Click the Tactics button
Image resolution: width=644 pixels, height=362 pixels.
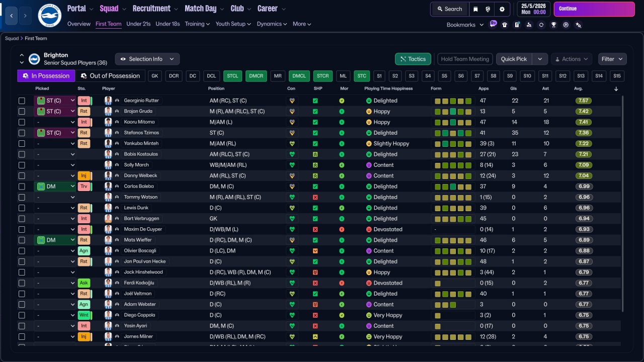tap(413, 59)
